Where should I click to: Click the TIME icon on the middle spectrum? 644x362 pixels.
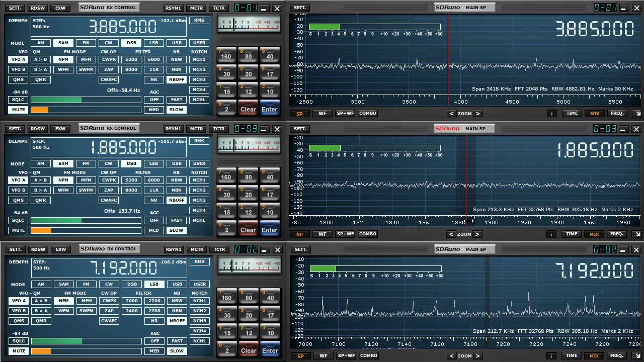tap(572, 234)
